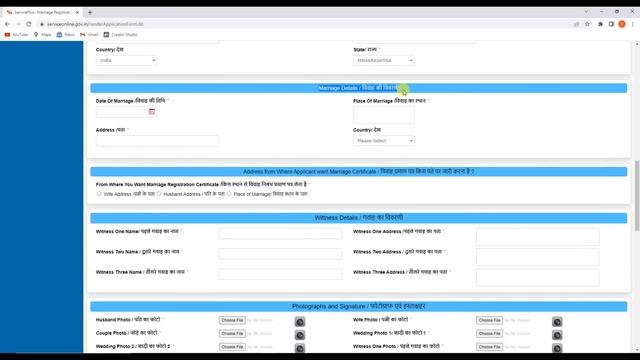Image resolution: width=640 pixels, height=360 pixels.
Task: Click the Witness Details section header
Action: tap(359, 218)
